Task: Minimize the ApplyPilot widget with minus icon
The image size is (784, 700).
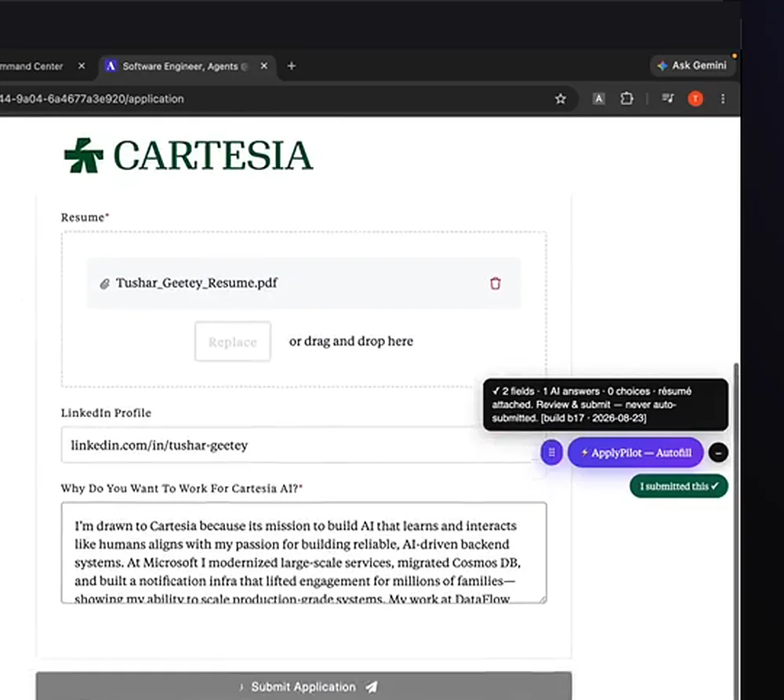Action: 718,453
